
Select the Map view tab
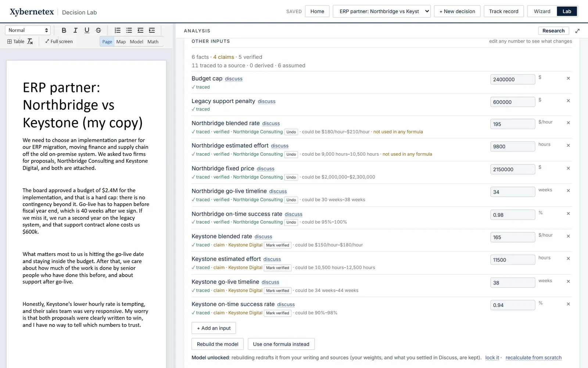coord(121,42)
